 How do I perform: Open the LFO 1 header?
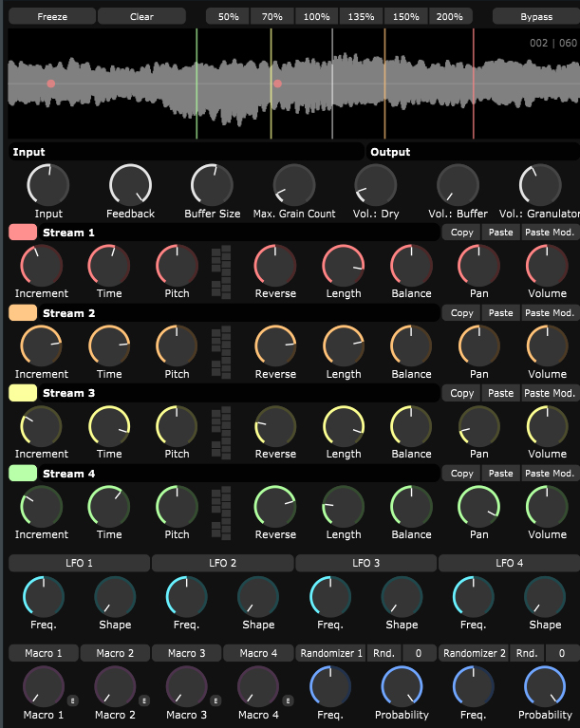point(79,564)
